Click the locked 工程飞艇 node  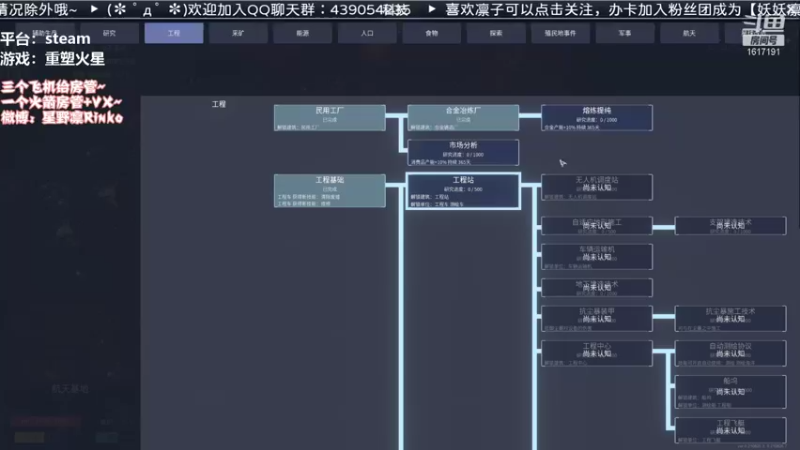[731, 430]
